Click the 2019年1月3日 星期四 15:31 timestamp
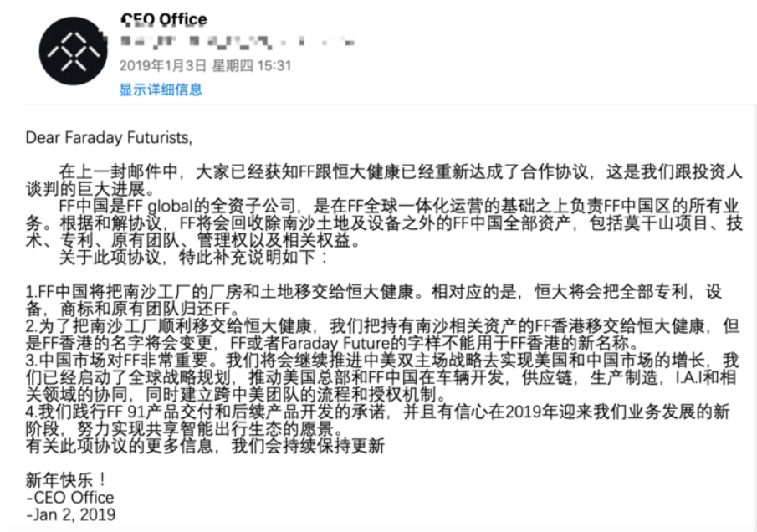Screen dimensions: 757x532 (x=205, y=65)
